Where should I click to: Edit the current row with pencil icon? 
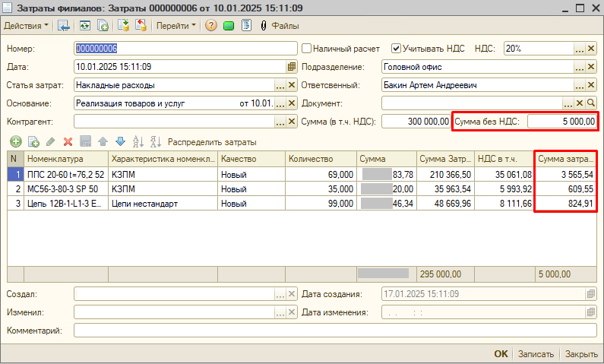pyautogui.click(x=50, y=142)
